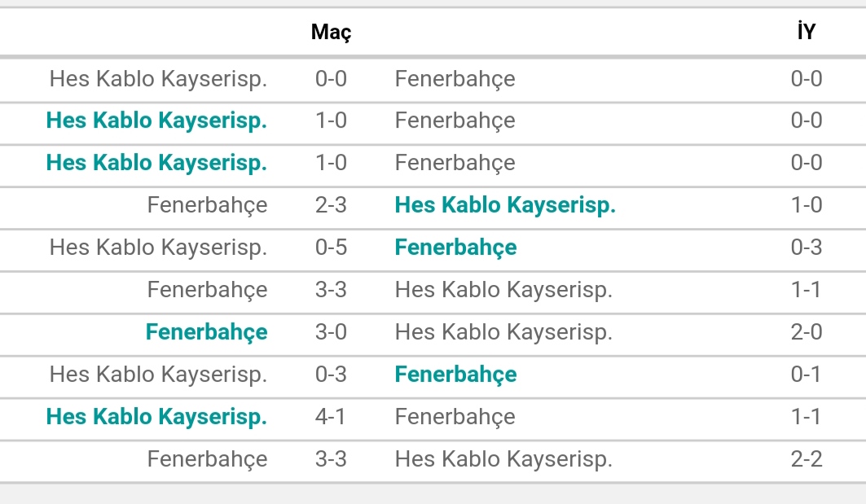Select bold Fenerbahçe in the 3-0 row
Image resolution: width=866 pixels, height=504 pixels.
click(207, 332)
